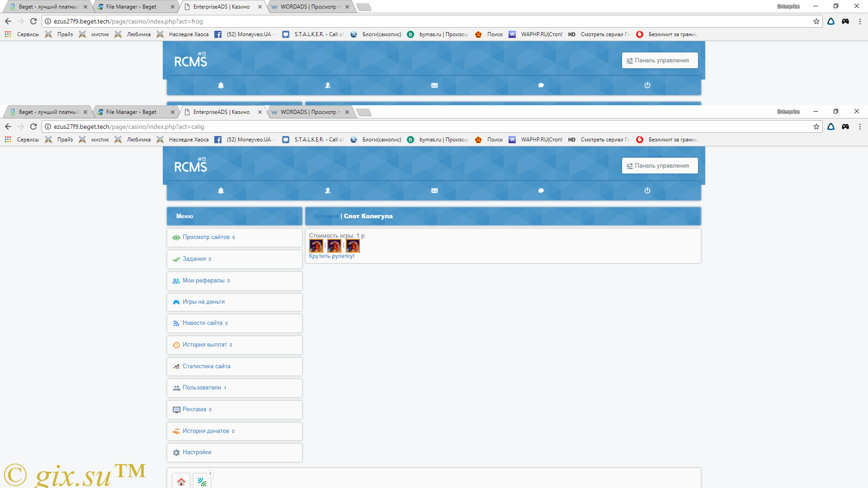This screenshot has width=868, height=488.
Task: Open 'Игры на деньги' menu item
Action: (x=234, y=302)
